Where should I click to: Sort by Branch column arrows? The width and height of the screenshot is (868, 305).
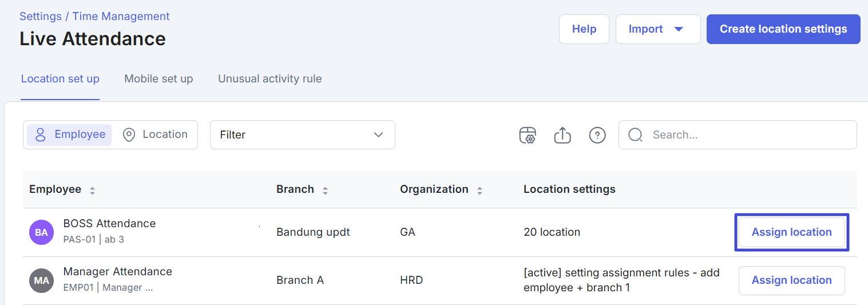click(325, 191)
